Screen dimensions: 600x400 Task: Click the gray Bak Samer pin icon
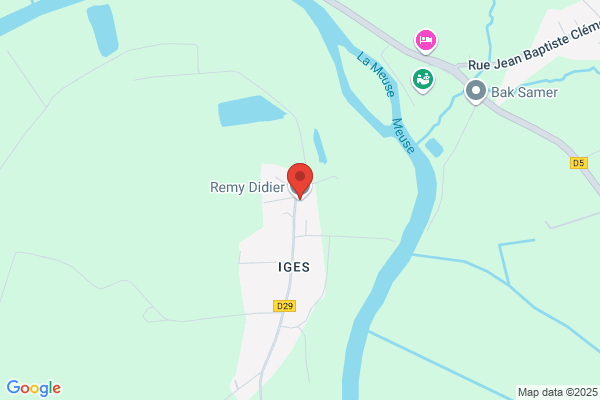coord(476,91)
